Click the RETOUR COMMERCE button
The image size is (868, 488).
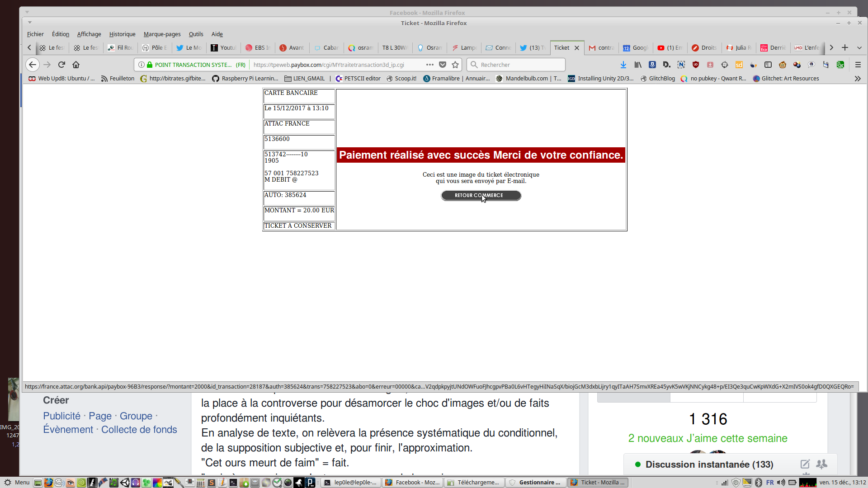pos(481,195)
